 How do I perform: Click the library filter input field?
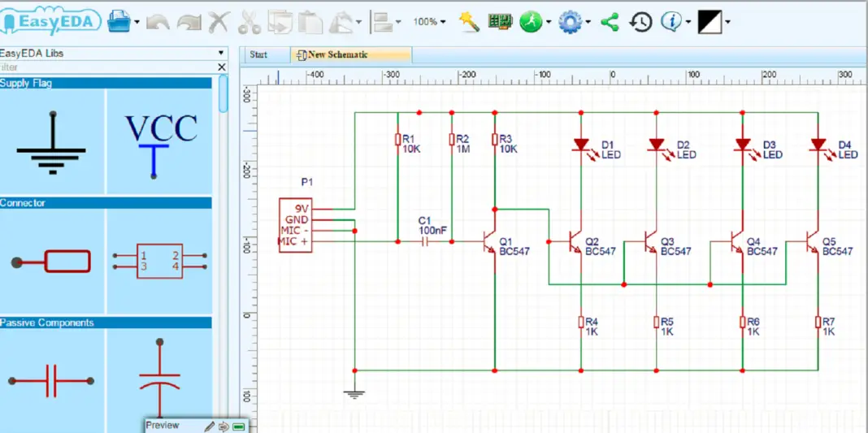[x=108, y=67]
